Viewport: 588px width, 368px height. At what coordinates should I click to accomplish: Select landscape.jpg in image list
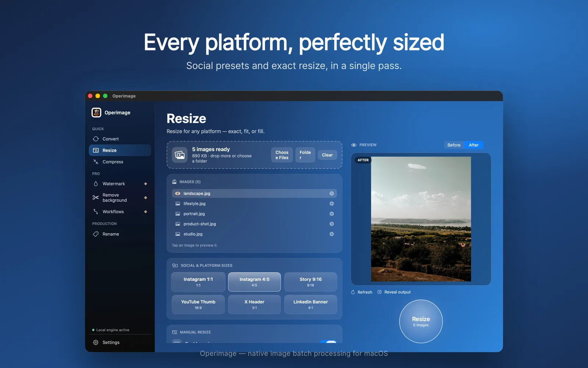[254, 194]
